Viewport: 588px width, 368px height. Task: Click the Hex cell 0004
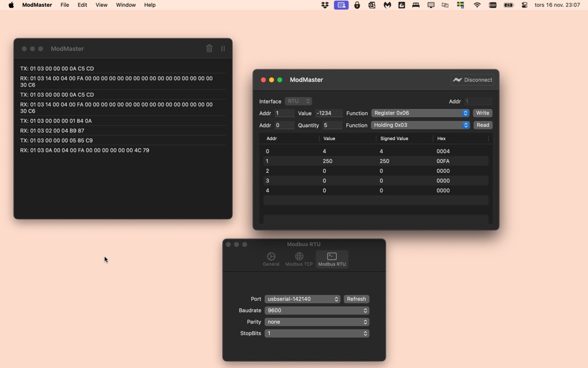click(443, 151)
